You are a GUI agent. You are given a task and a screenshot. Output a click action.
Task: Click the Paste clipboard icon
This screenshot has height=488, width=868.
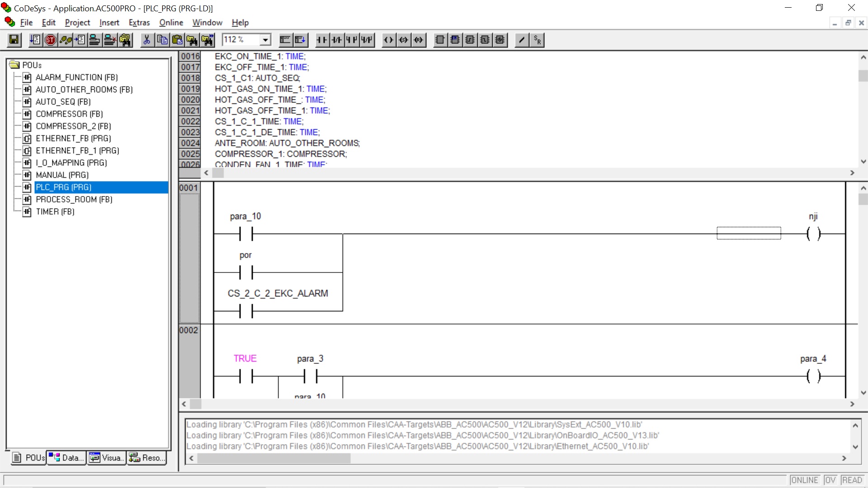(177, 40)
